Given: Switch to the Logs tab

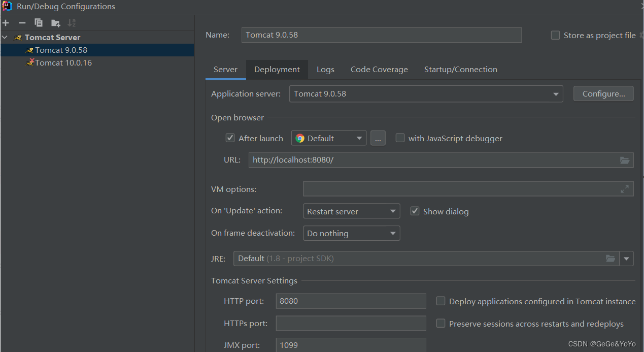Looking at the screenshot, I should (x=325, y=70).
